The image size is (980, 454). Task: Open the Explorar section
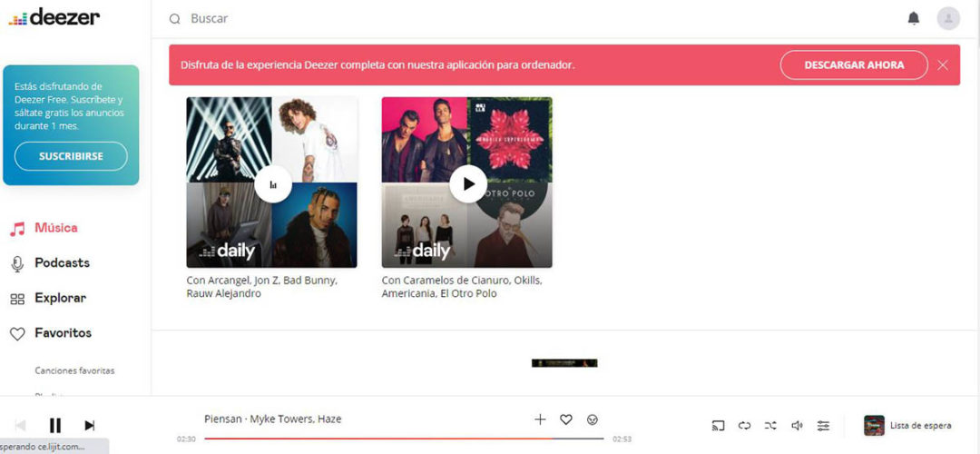coord(60,298)
